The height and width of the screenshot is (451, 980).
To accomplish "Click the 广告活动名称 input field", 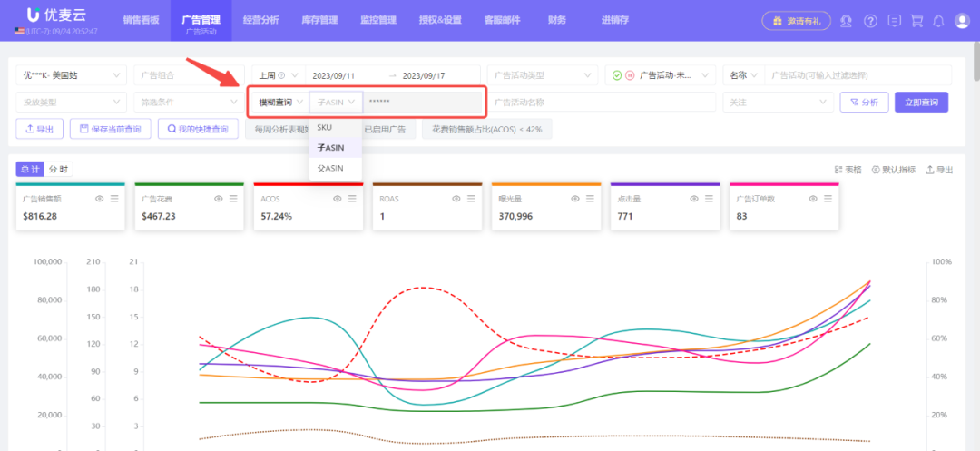I will (x=601, y=103).
